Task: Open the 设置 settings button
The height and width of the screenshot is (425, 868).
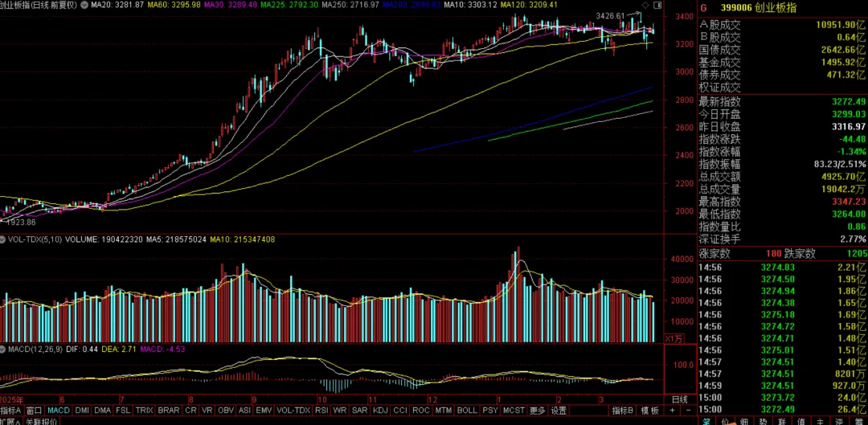Action: (x=559, y=410)
